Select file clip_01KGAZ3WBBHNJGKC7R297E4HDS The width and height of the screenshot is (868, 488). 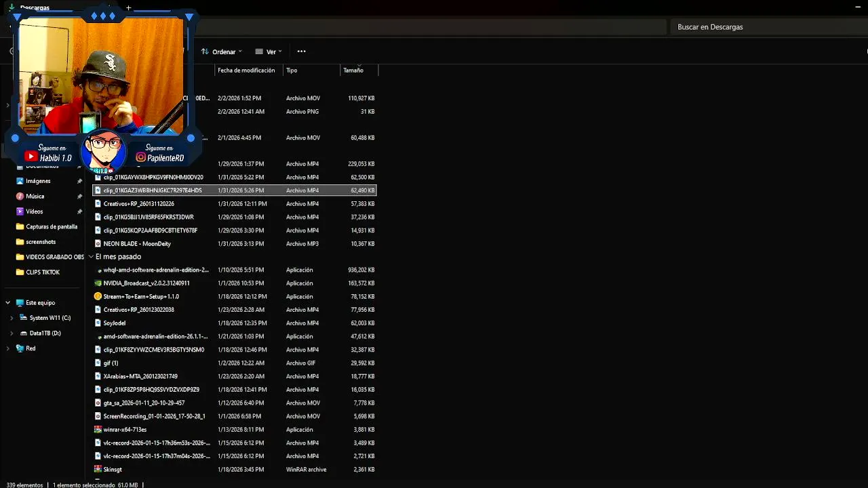[234, 190]
